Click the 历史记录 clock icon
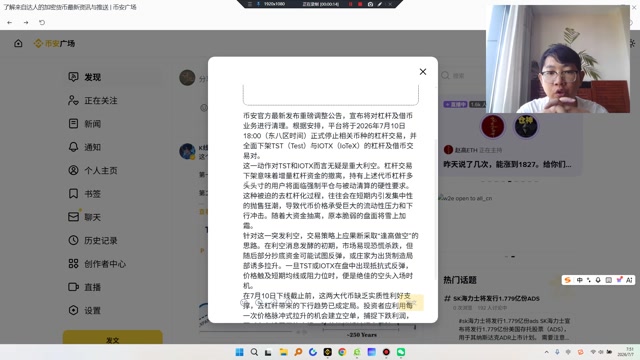The image size is (640, 360). click(x=73, y=240)
